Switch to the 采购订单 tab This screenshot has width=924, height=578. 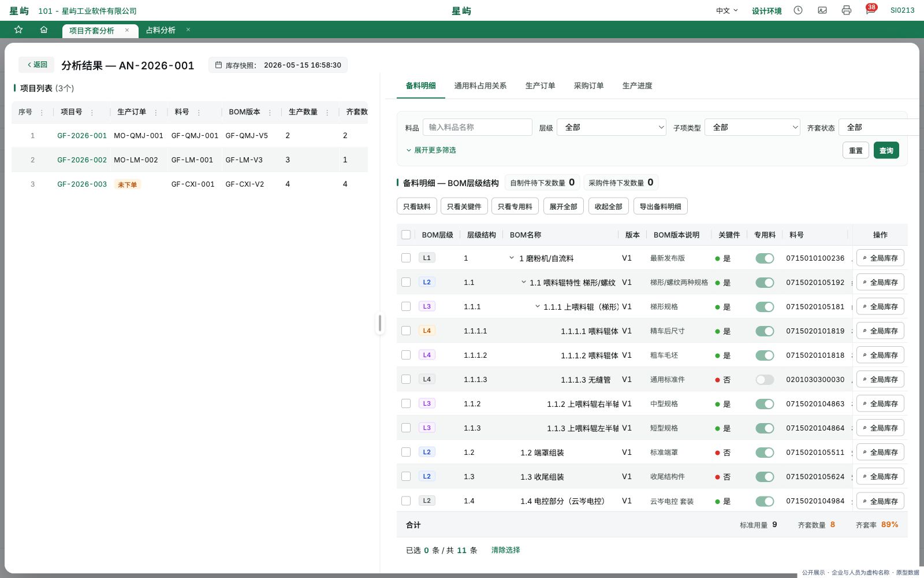tap(589, 86)
